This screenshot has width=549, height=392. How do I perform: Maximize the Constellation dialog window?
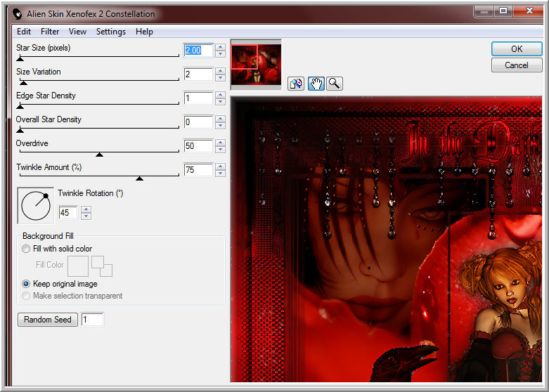click(x=503, y=11)
